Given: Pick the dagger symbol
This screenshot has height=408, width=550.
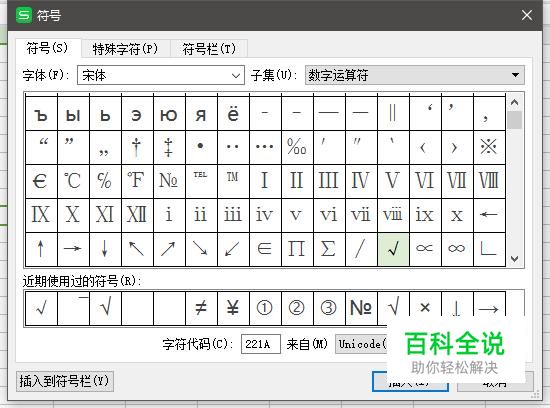Looking at the screenshot, I should (137, 147).
